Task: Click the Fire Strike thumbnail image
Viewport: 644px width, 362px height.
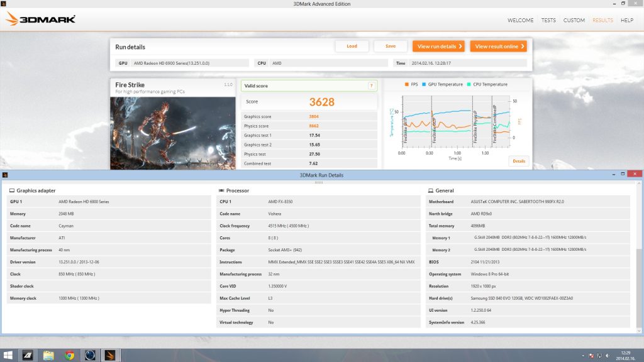Action: click(x=173, y=133)
